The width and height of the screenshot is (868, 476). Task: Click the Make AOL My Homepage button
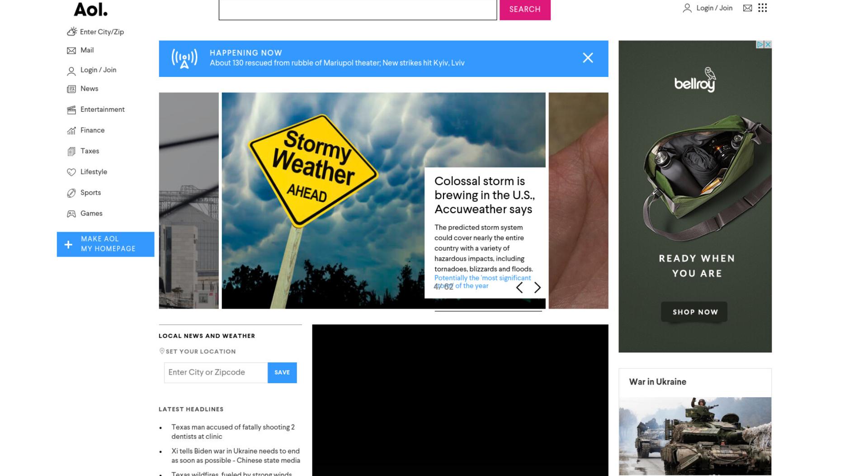[x=105, y=244]
